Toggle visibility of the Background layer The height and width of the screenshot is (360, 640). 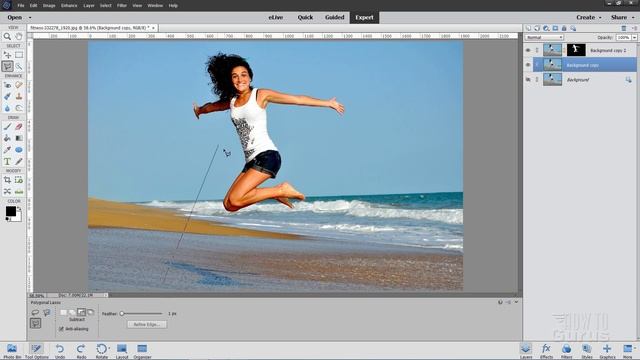[528, 80]
